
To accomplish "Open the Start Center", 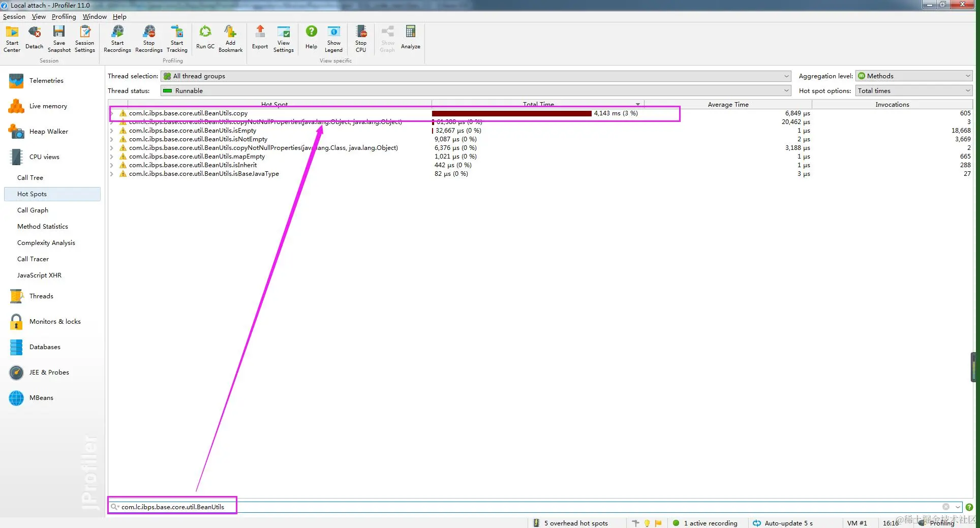I will (x=12, y=39).
